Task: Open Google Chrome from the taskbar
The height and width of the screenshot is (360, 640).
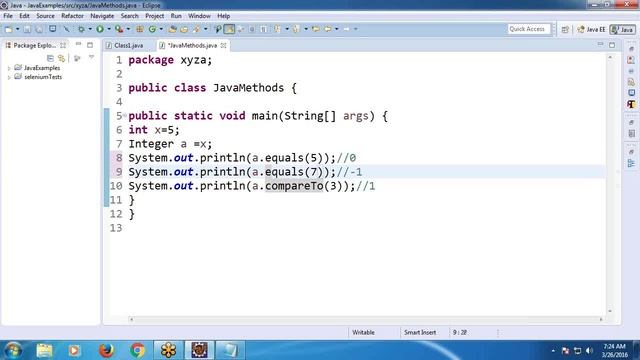Action: point(137,350)
